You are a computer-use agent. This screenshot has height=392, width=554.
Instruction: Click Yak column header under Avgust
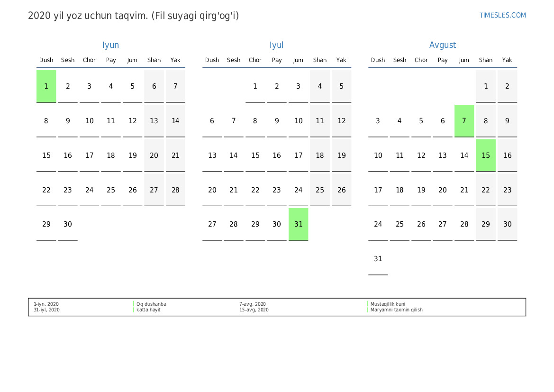click(507, 60)
